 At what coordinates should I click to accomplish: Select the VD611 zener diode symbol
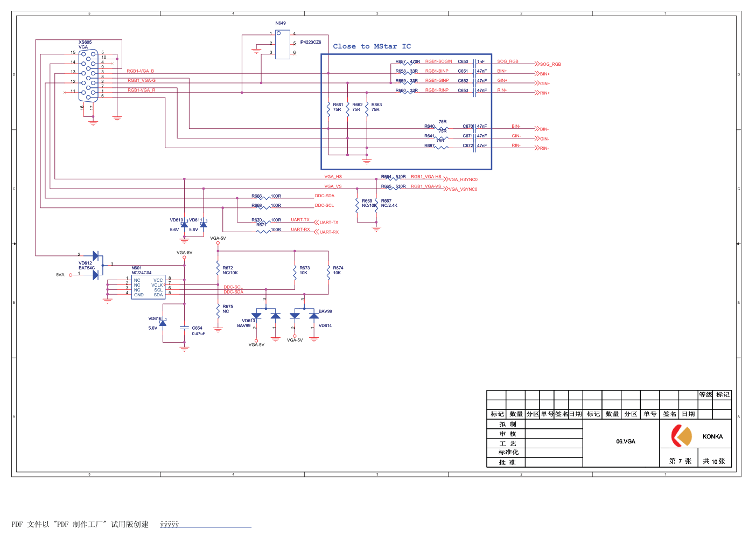[x=203, y=224]
